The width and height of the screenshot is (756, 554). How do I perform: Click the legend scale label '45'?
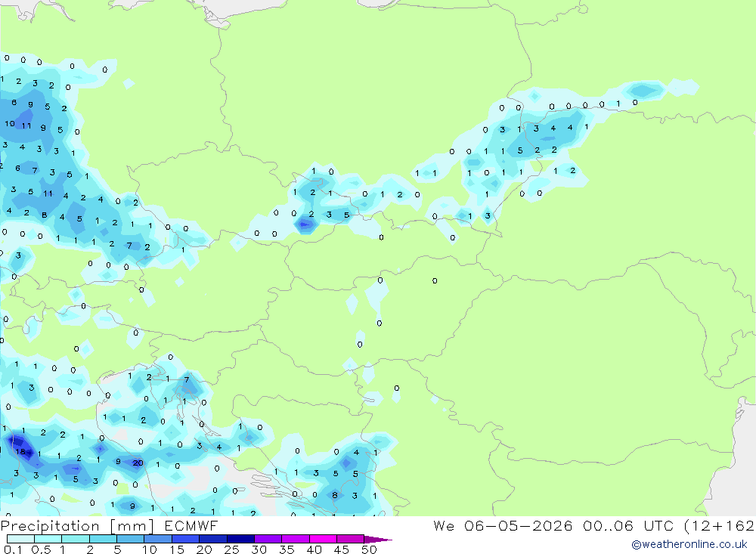(x=342, y=549)
